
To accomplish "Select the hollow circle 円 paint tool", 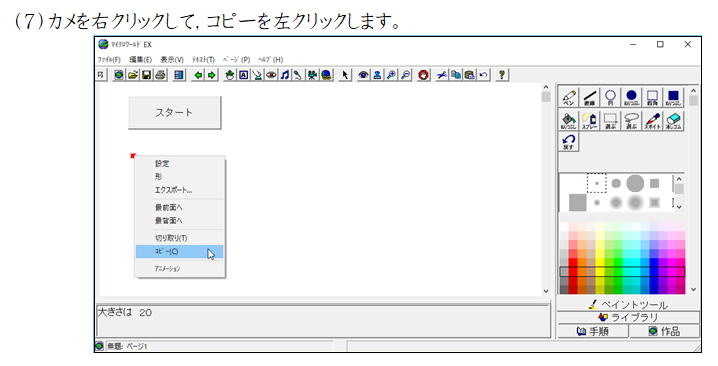I will [610, 98].
